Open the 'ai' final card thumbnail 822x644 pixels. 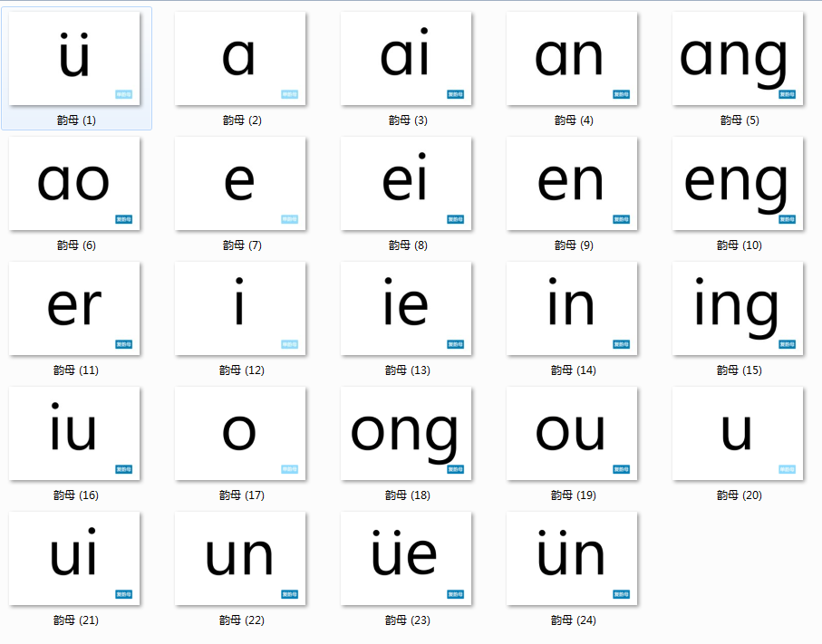coord(406,58)
